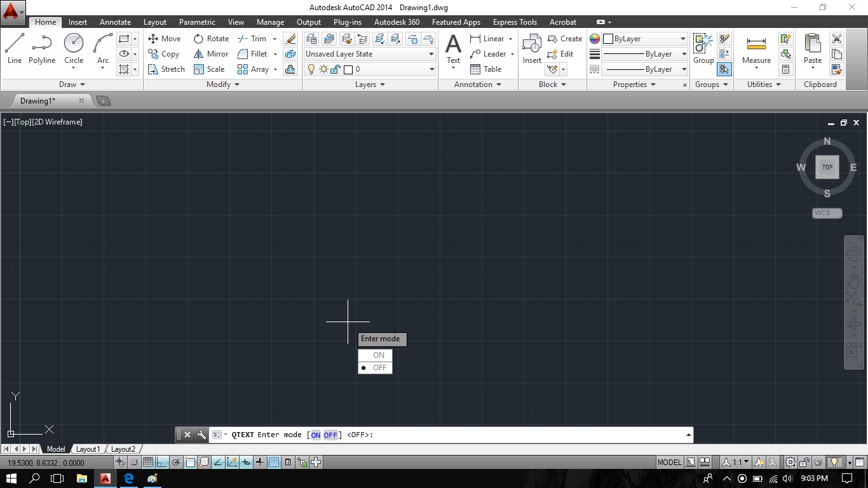The height and width of the screenshot is (488, 868).
Task: Start a Linear dimension
Action: click(487, 39)
